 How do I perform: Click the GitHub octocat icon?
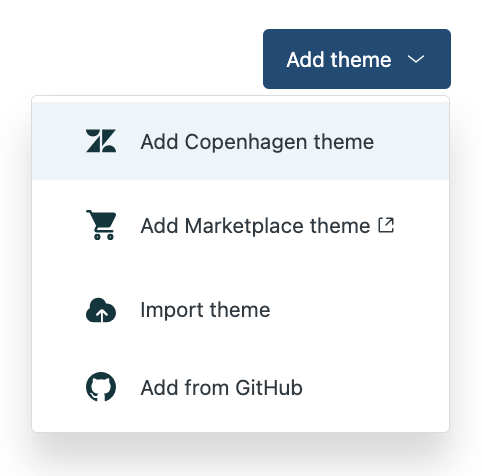click(101, 387)
